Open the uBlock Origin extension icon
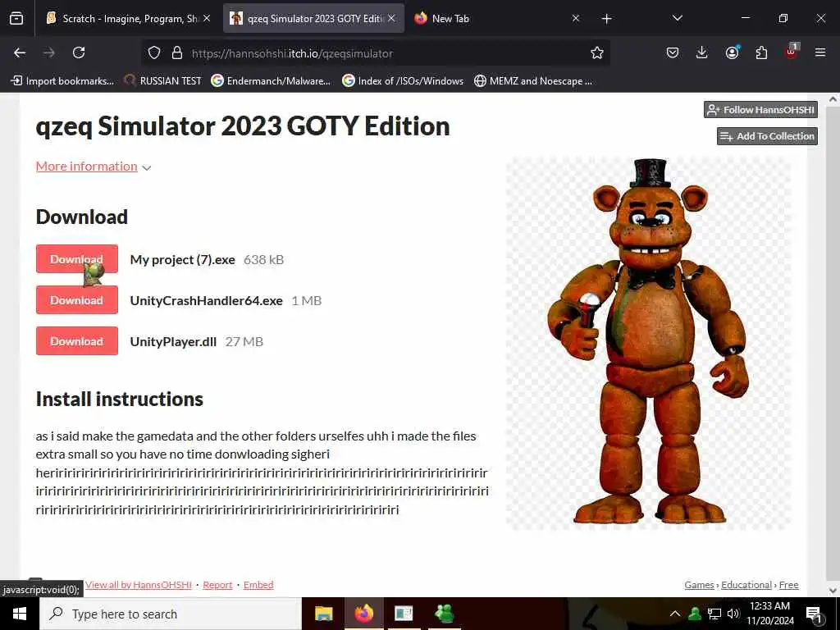The height and width of the screenshot is (630, 840). click(792, 52)
